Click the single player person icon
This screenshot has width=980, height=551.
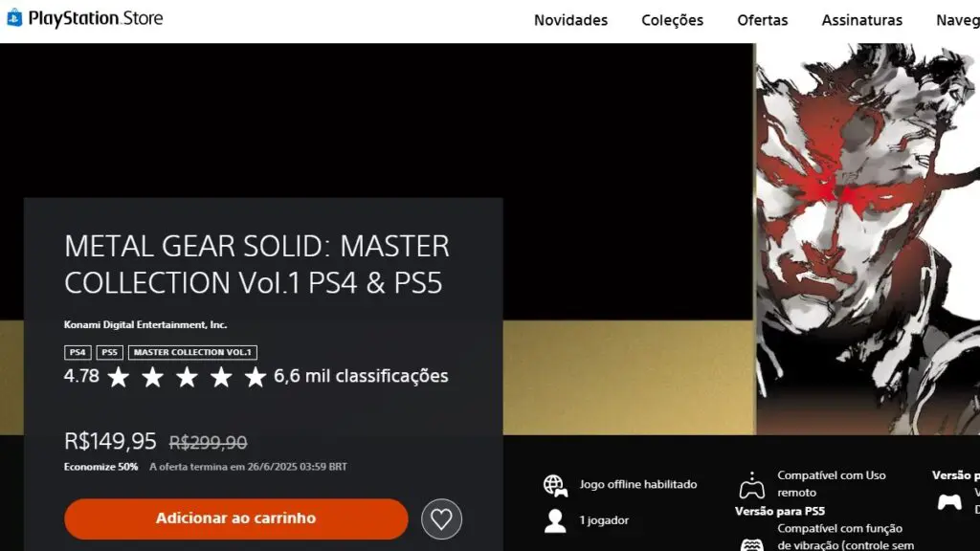click(555, 520)
